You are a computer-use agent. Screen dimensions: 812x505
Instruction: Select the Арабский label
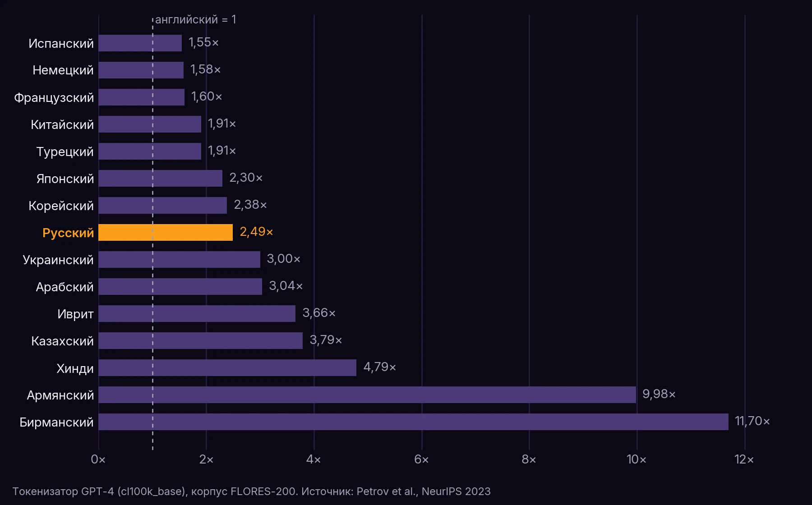point(65,287)
